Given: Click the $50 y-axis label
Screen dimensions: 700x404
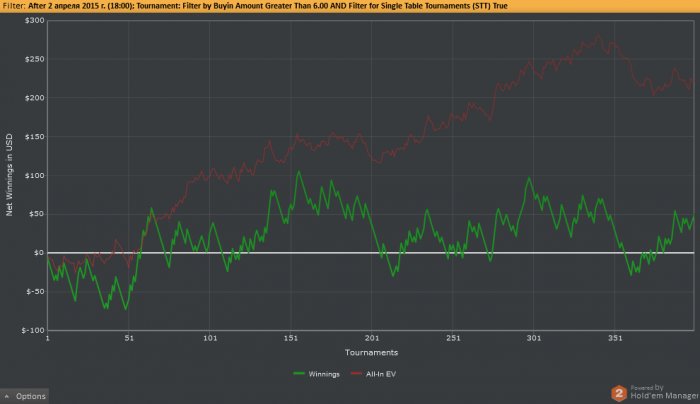Looking at the screenshot, I should coord(37,214).
